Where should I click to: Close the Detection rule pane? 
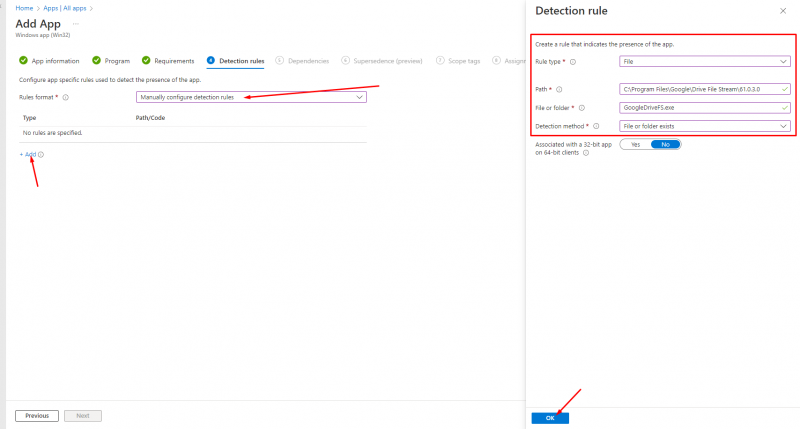783,11
